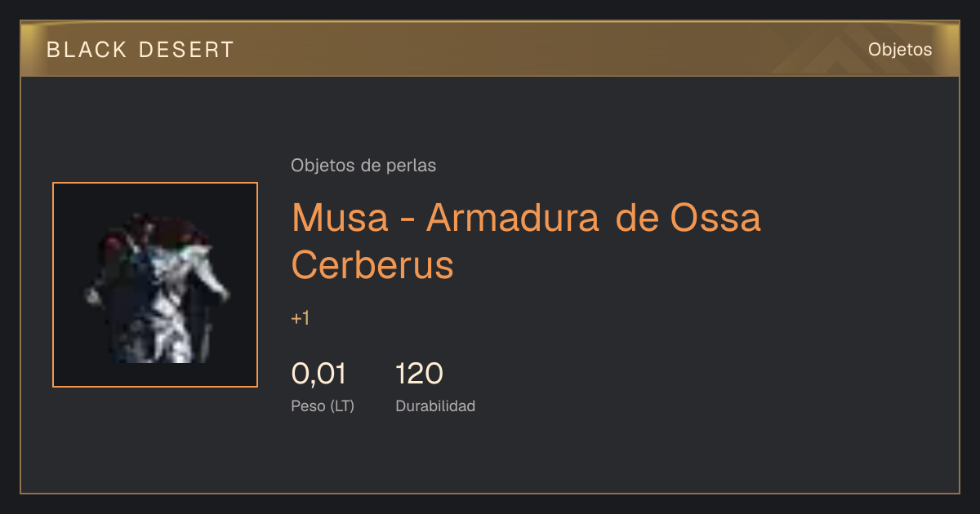This screenshot has height=514, width=980.
Task: Click the word DESERT in the header
Action: click(187, 50)
